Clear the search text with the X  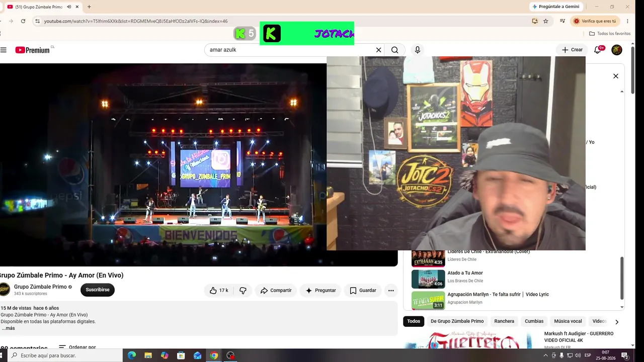(378, 50)
